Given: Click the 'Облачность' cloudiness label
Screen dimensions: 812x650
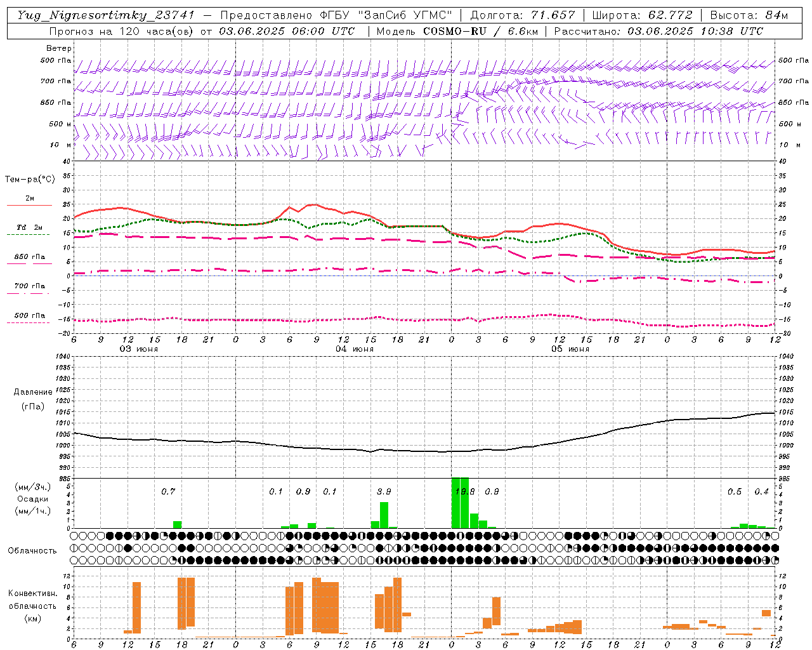Looking at the screenshot, I should click(x=32, y=551).
